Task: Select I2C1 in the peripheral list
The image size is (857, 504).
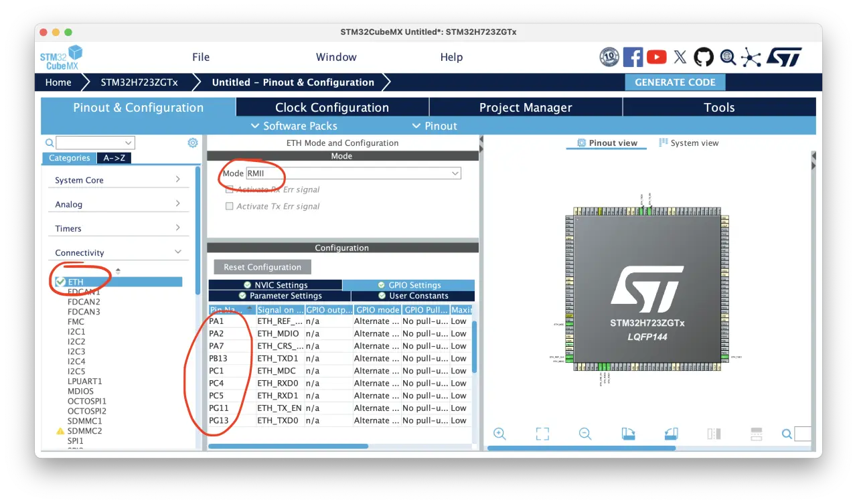Action: point(76,331)
